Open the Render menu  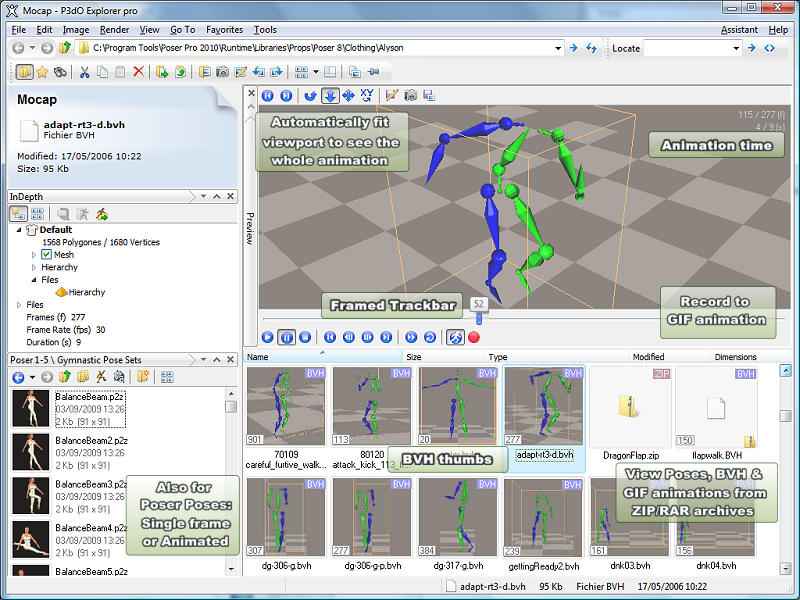coord(114,30)
